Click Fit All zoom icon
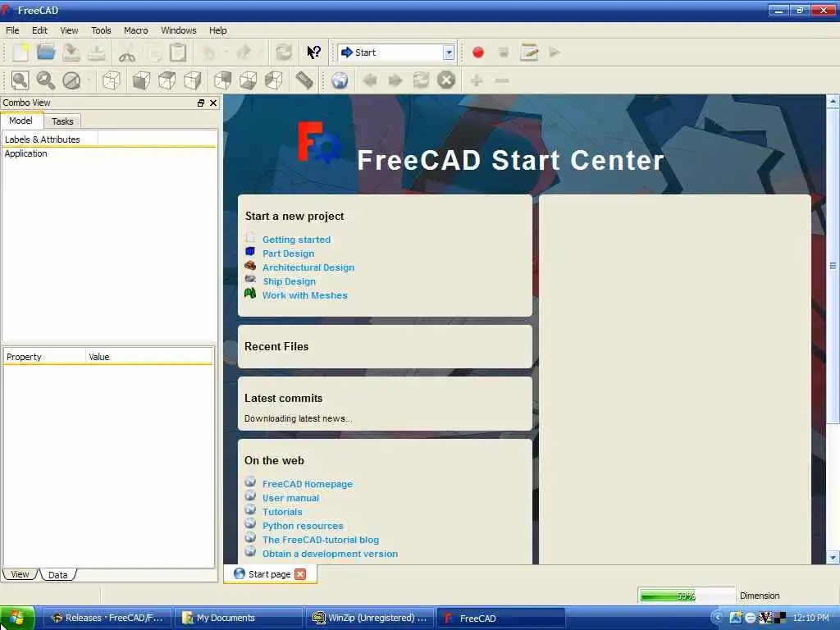Screen dimensions: 840x630 20,81
